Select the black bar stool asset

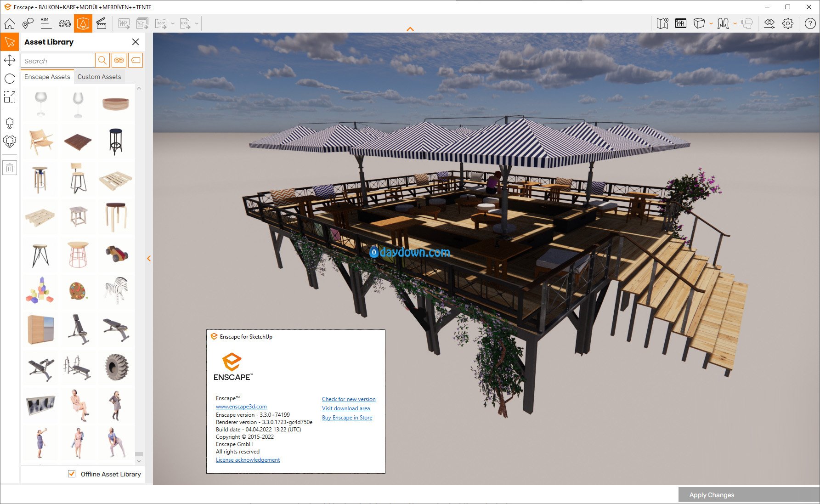(116, 141)
